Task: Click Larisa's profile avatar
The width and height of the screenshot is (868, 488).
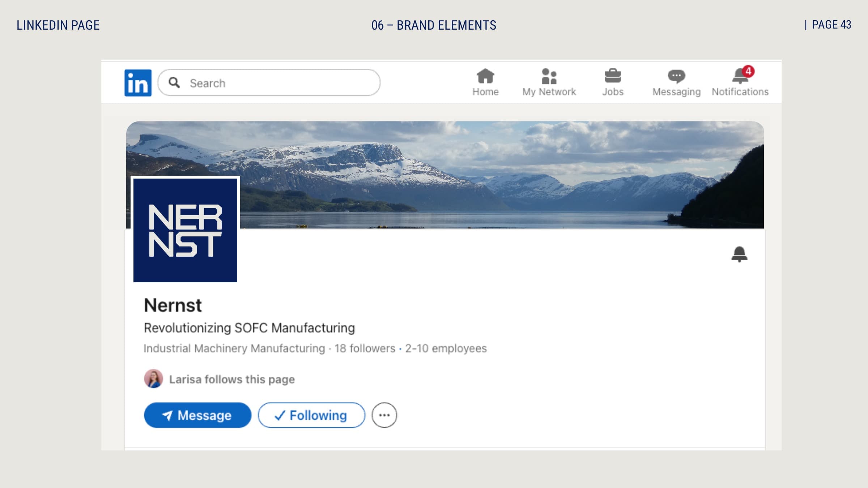Action: 153,379
